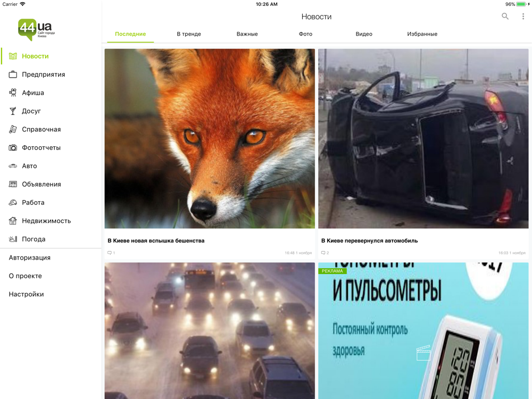This screenshot has width=532, height=399.
Task: Open the three-dot overflow menu
Action: 523,16
